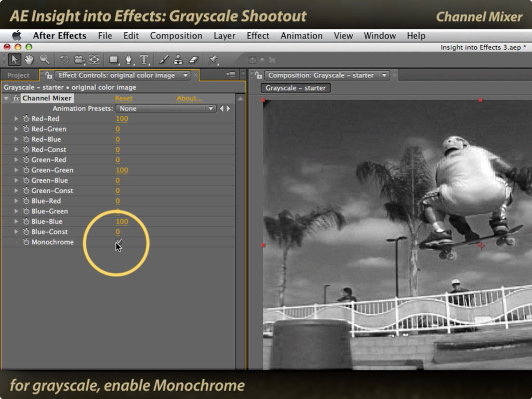Open the Effect menu
This screenshot has width=532, height=399.
coord(258,36)
